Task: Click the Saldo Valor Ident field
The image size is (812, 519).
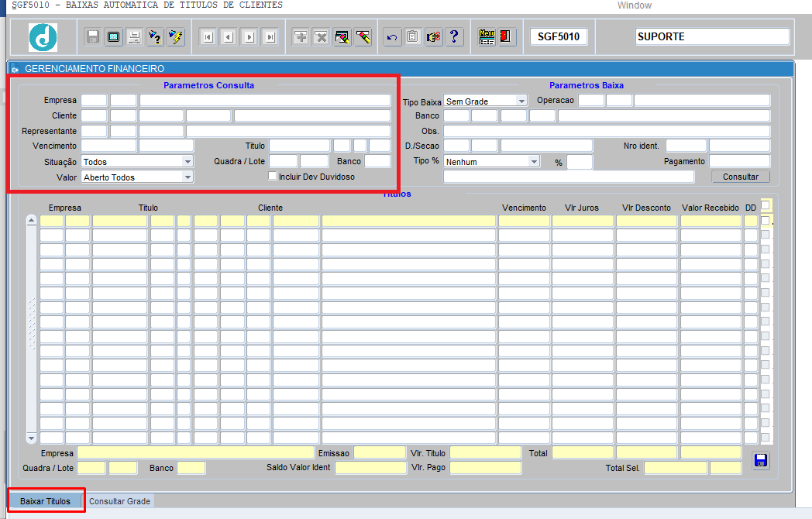Action: (x=371, y=468)
